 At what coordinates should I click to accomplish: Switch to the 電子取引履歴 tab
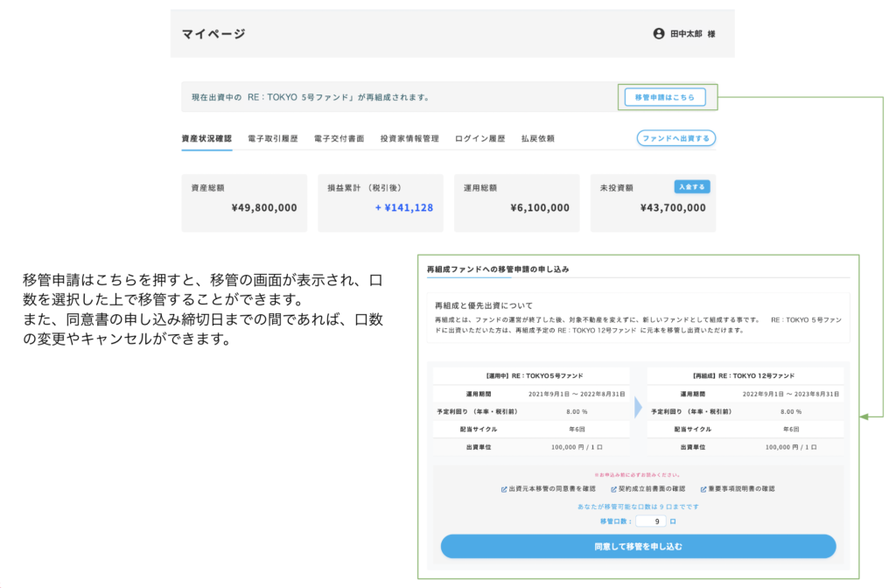(x=273, y=138)
